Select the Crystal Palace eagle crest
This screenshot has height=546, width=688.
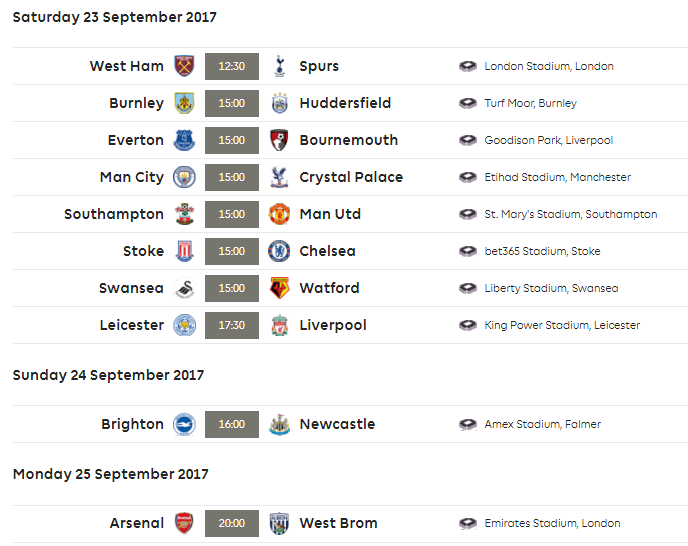tap(279, 177)
